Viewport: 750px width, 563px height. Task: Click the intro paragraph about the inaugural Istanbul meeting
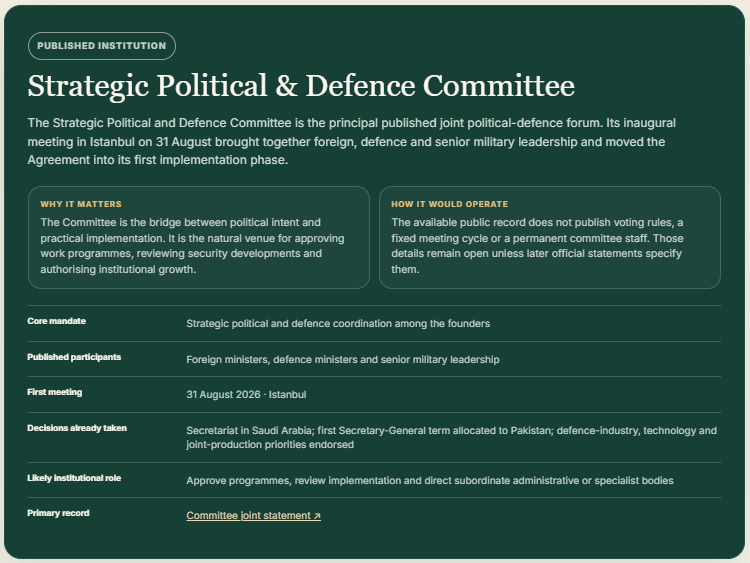coord(352,142)
